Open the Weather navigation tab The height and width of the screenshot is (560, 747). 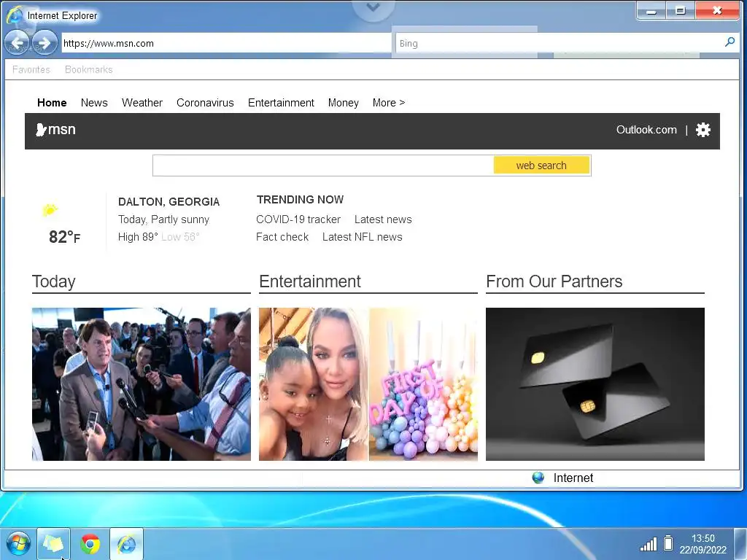point(142,103)
